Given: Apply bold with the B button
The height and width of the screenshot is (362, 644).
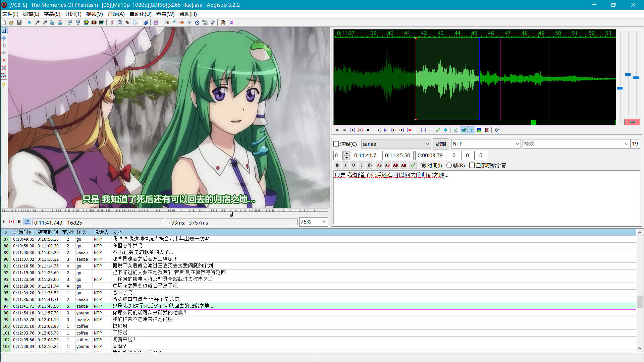Looking at the screenshot, I should (x=337, y=165).
